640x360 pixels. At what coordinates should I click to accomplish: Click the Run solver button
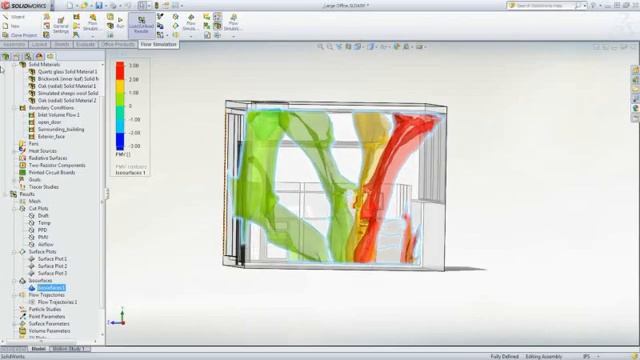pos(120,22)
